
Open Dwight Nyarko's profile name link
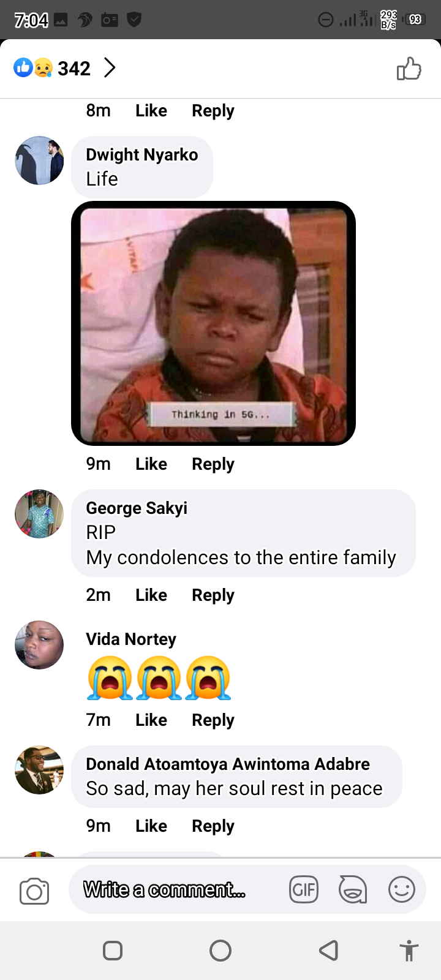(142, 155)
